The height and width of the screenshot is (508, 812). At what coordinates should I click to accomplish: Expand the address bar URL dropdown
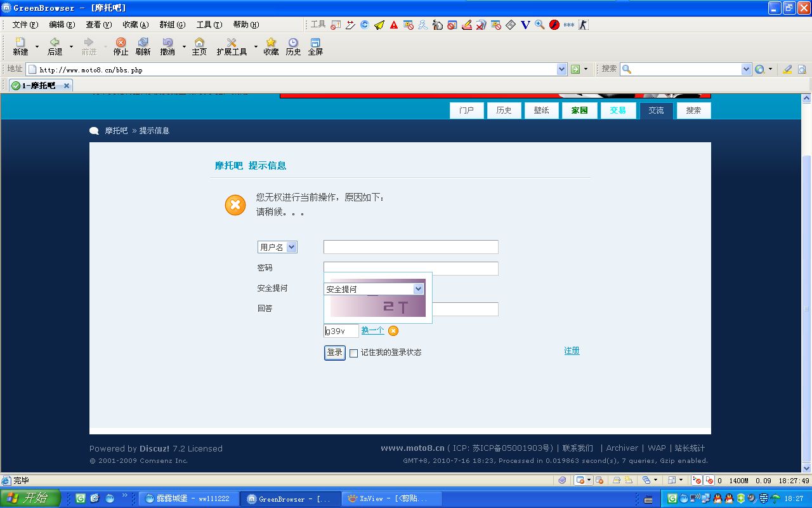tap(561, 69)
